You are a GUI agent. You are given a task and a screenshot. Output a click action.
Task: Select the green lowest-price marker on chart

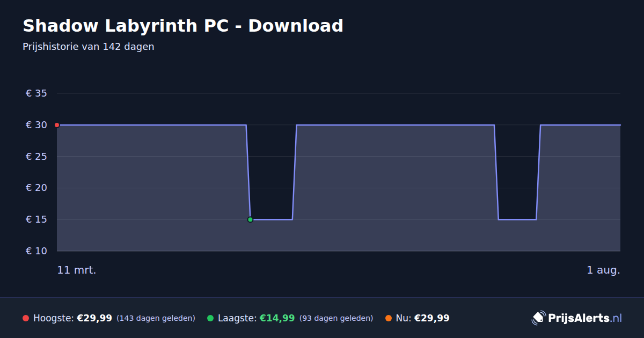pyautogui.click(x=250, y=219)
